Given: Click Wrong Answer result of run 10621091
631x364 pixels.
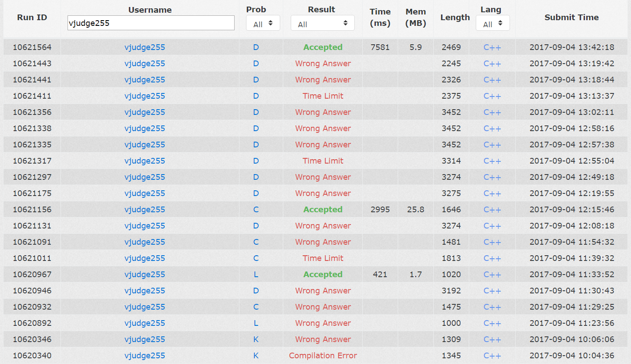Looking at the screenshot, I should coord(323,242).
